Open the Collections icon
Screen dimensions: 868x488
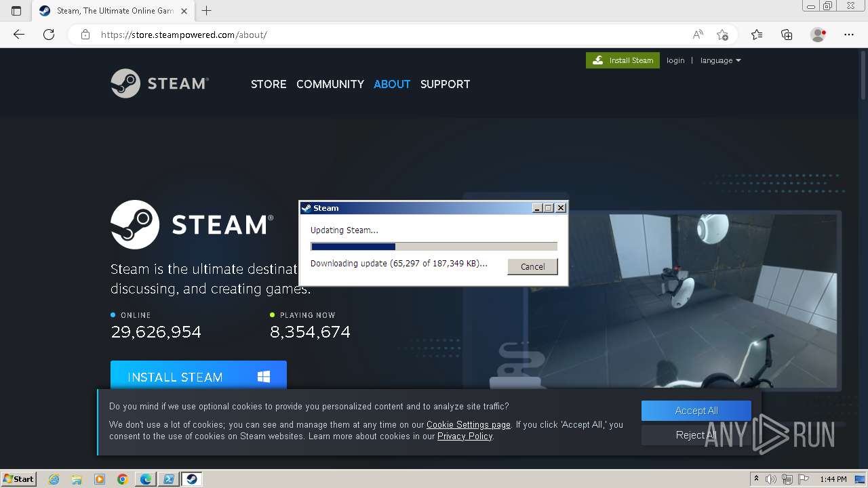click(787, 35)
